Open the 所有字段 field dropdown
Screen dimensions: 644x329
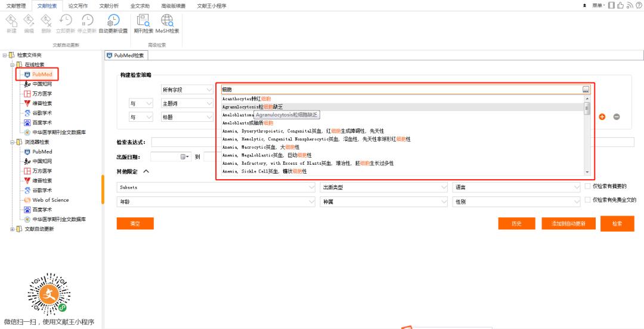click(187, 90)
